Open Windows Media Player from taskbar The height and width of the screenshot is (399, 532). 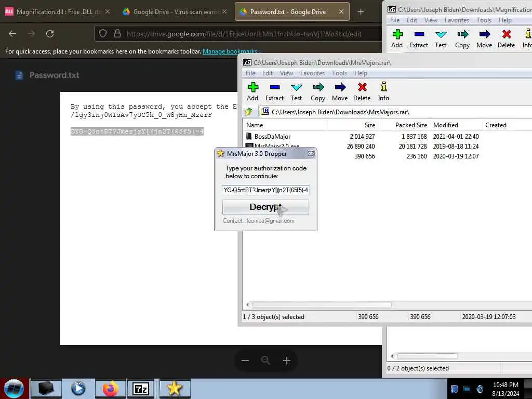coord(78,389)
